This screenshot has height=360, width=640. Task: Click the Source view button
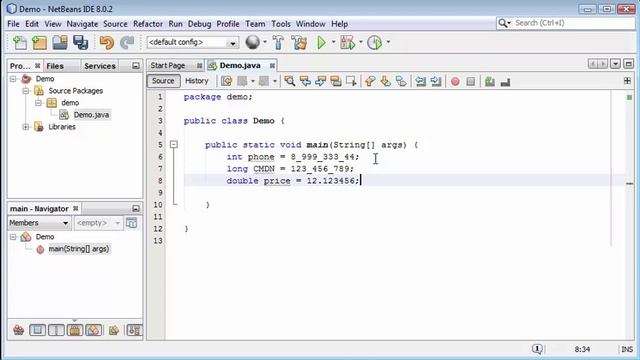163,81
